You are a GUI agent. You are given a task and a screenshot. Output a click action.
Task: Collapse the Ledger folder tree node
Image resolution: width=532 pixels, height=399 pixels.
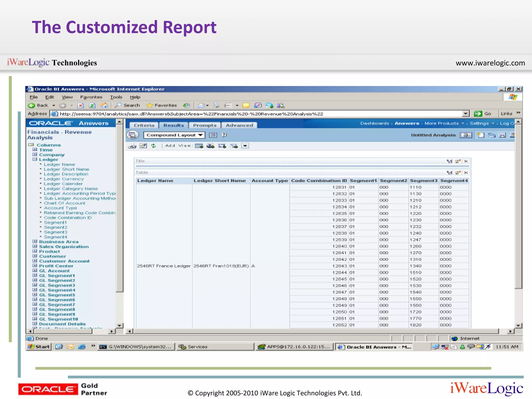click(x=35, y=159)
